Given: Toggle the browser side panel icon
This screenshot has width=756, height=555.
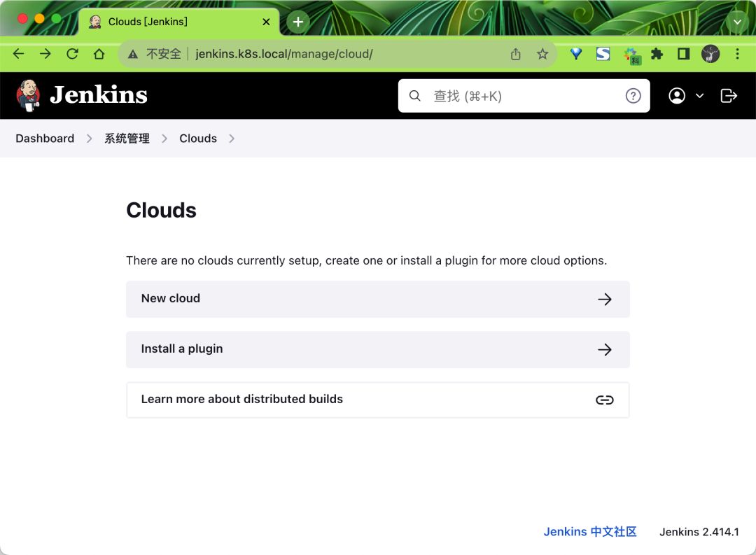Looking at the screenshot, I should click(684, 53).
